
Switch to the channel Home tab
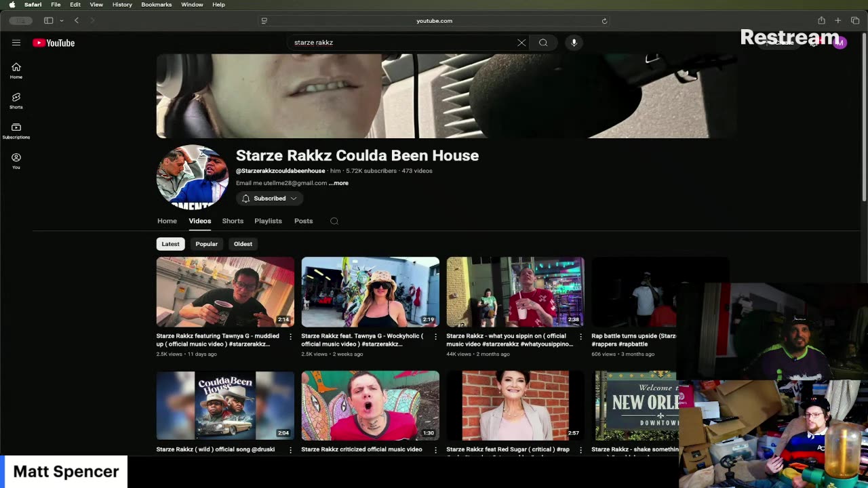pyautogui.click(x=167, y=221)
